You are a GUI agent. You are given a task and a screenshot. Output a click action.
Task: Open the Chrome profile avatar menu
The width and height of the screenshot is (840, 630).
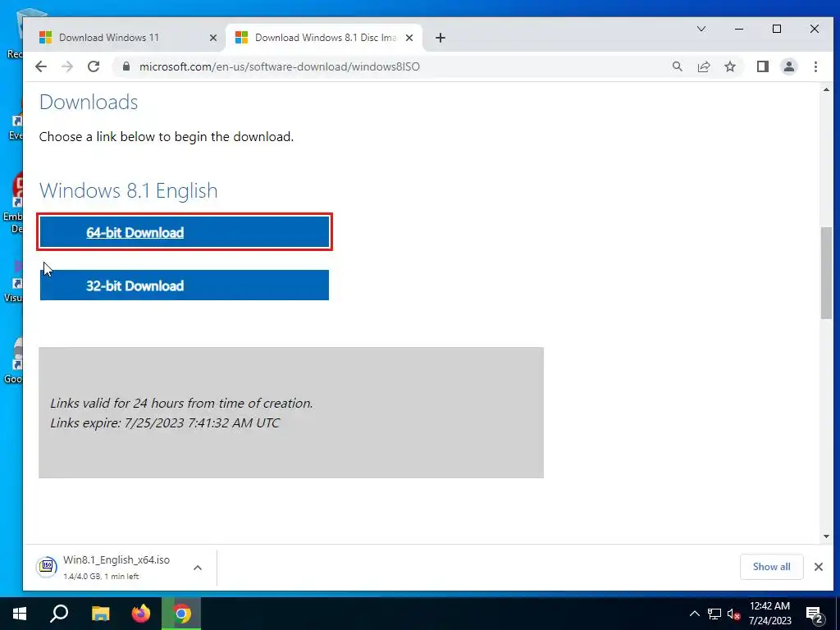(789, 66)
